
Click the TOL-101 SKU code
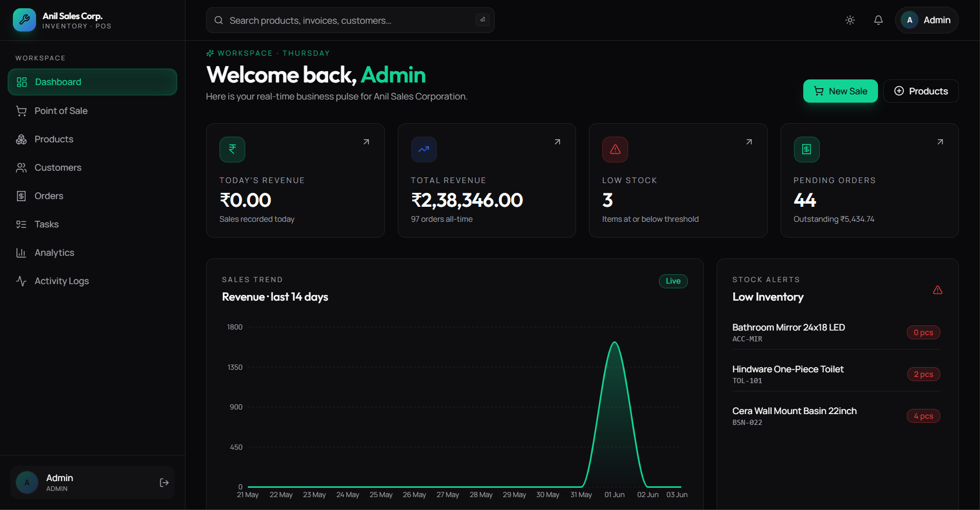tap(747, 381)
